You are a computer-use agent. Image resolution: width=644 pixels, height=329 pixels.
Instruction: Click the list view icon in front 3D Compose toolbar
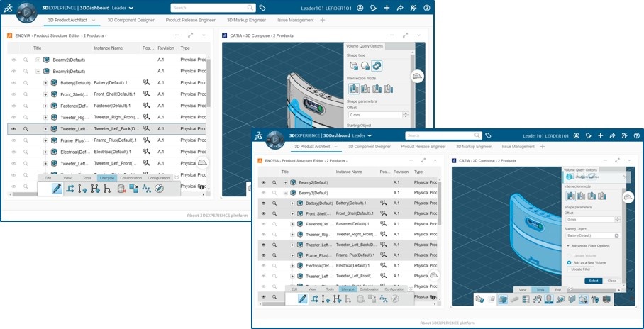point(526,299)
